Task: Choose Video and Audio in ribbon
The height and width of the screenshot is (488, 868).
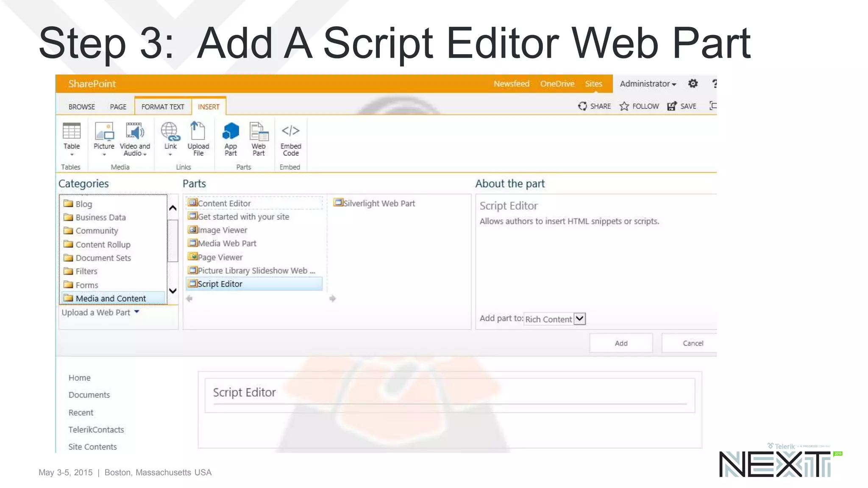Action: point(135,139)
